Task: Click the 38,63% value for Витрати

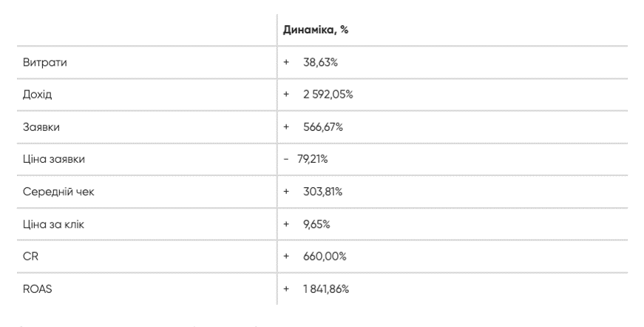Action: click(x=320, y=62)
